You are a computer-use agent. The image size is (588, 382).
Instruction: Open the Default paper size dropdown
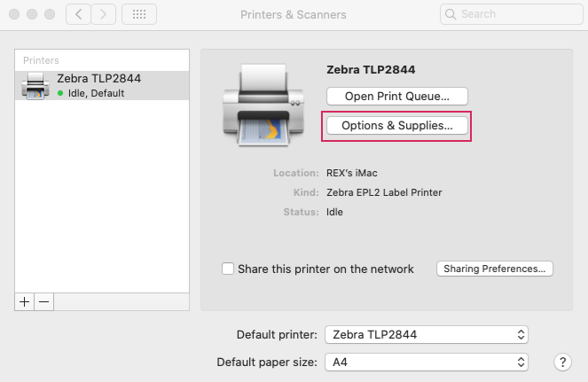click(427, 363)
